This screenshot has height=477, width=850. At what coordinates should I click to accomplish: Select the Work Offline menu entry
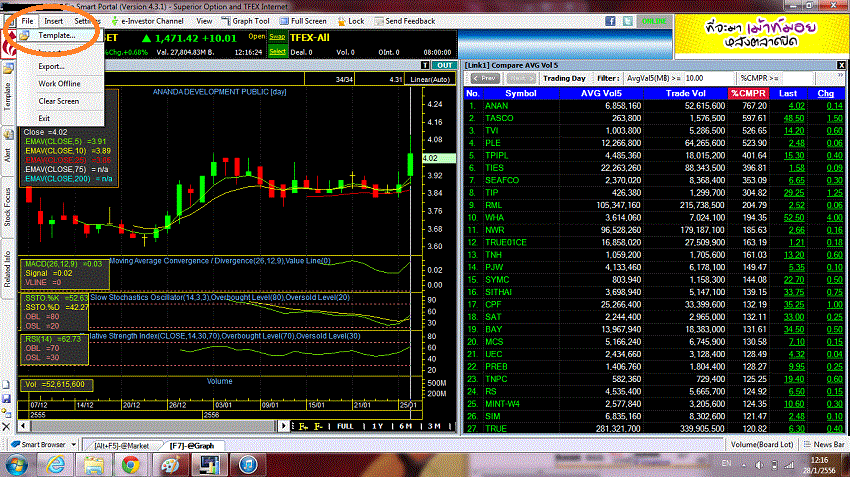pos(59,83)
